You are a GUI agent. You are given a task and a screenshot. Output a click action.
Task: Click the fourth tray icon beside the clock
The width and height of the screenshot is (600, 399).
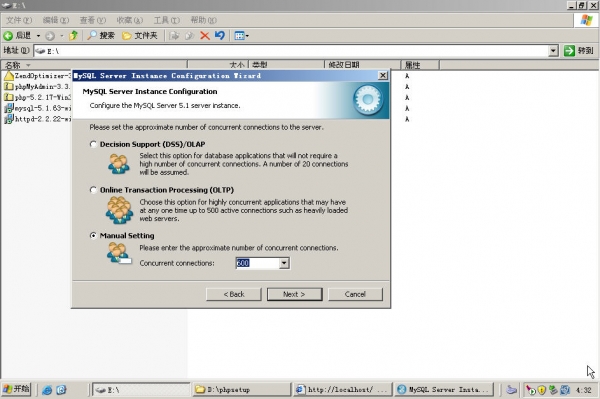(565, 390)
